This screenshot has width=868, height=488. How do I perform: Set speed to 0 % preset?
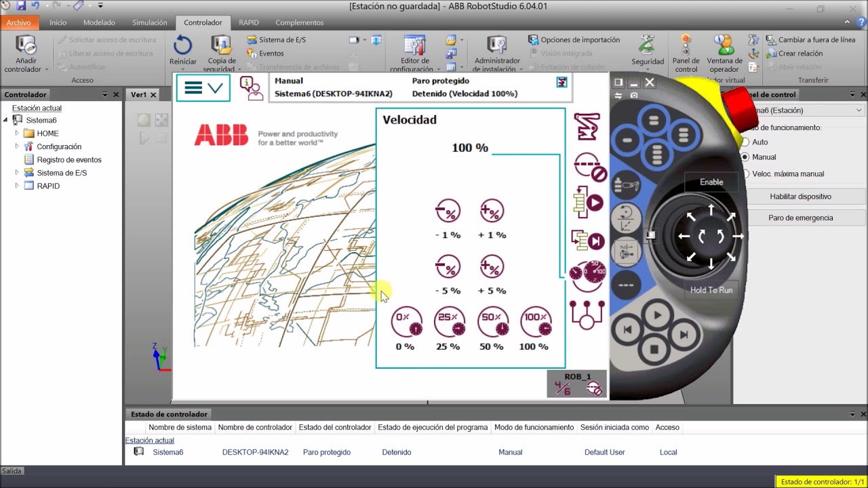tap(406, 322)
